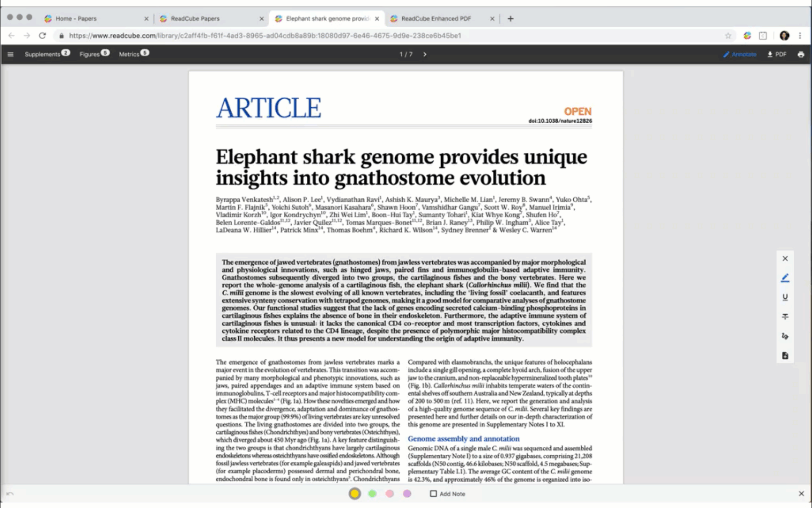Open the Chrome three-dot menu
Image resolution: width=812 pixels, height=508 pixels.
[x=800, y=36]
